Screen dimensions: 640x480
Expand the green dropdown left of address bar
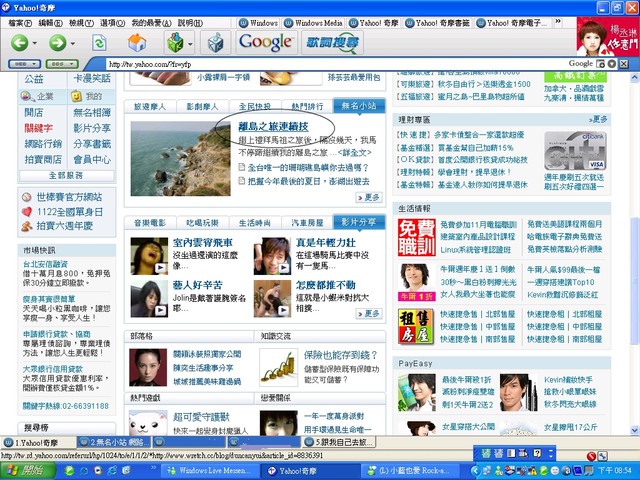coord(62,64)
